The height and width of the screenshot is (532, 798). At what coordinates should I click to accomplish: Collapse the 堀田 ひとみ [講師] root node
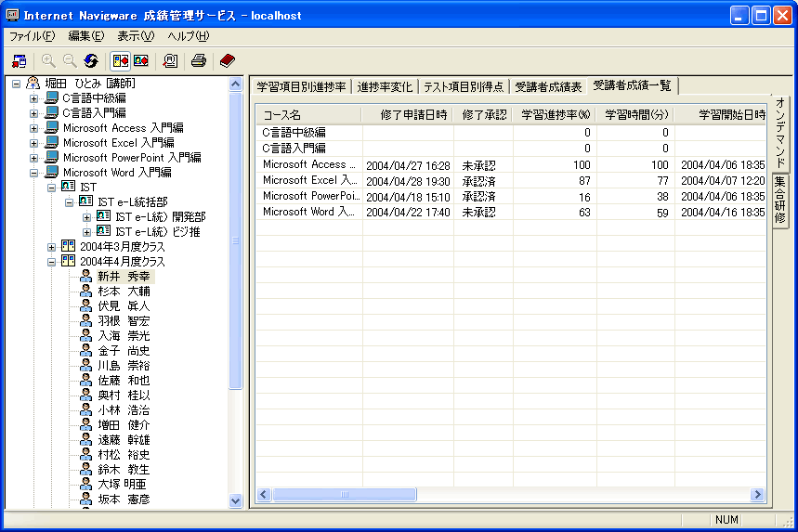(17, 84)
